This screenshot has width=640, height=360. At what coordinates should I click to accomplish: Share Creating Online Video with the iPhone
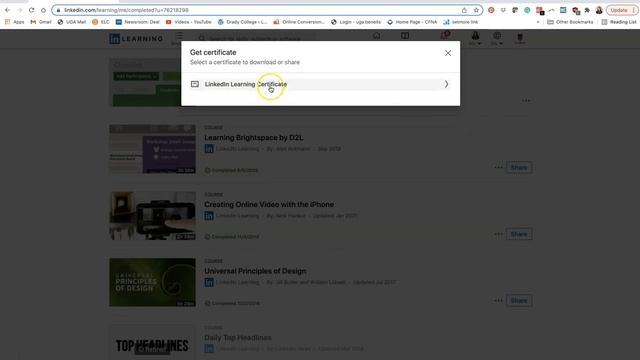click(519, 234)
